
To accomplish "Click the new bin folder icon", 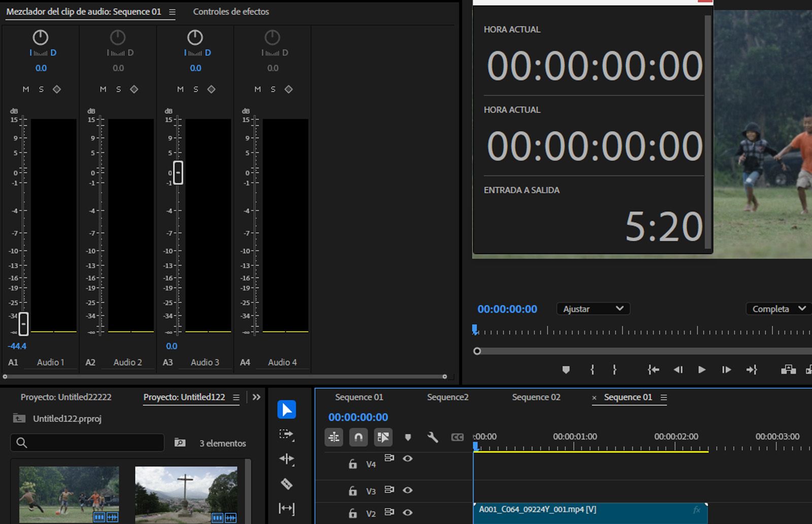I will (x=180, y=443).
